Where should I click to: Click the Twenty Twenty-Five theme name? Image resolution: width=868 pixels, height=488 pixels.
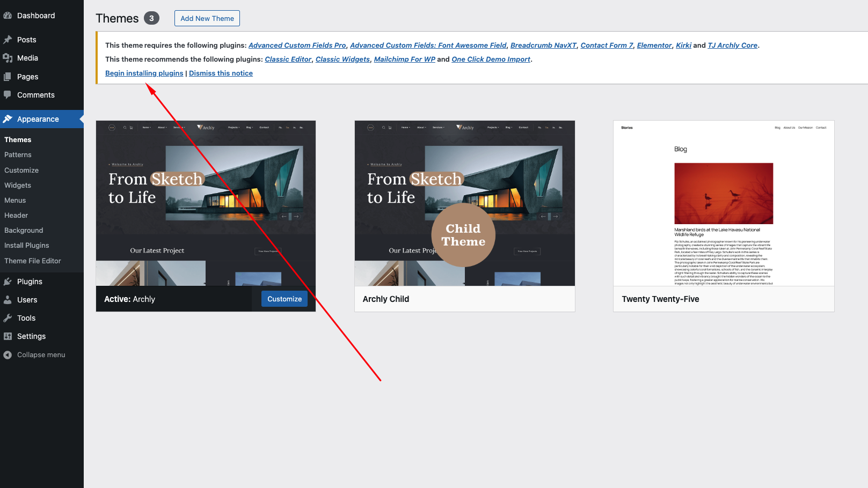click(x=660, y=299)
